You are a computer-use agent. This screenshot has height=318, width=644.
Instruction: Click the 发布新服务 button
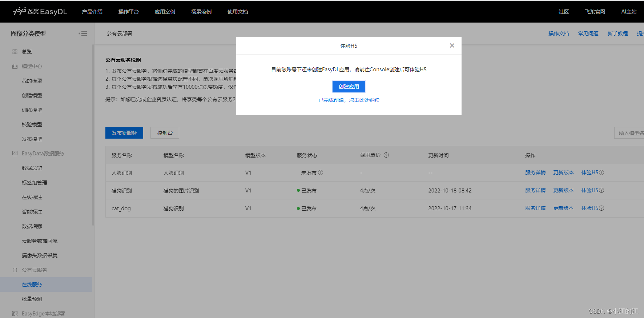coord(124,133)
